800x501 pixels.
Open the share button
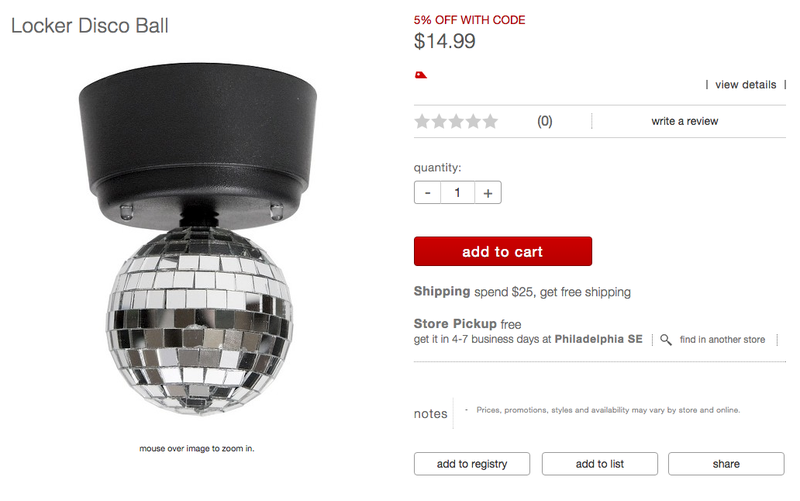[x=726, y=464]
